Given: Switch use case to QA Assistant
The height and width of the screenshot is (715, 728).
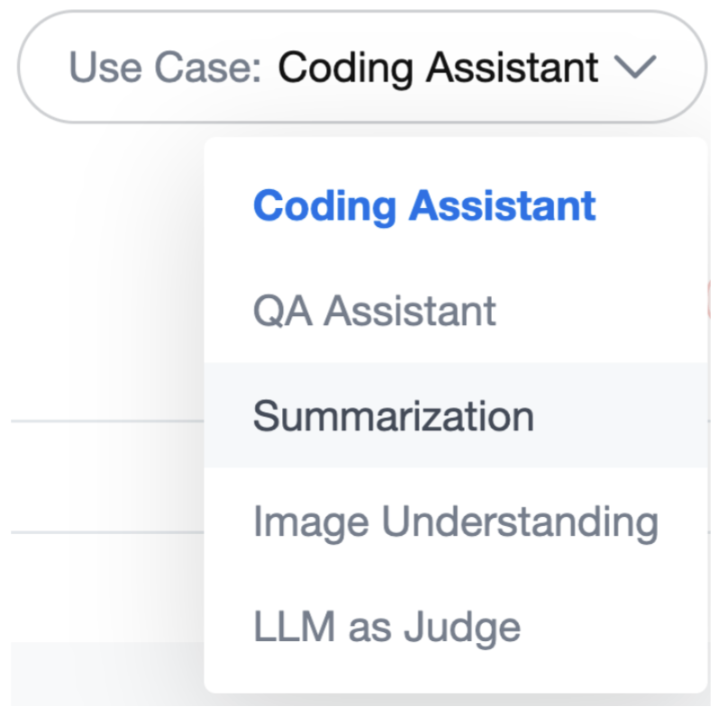Looking at the screenshot, I should (374, 312).
